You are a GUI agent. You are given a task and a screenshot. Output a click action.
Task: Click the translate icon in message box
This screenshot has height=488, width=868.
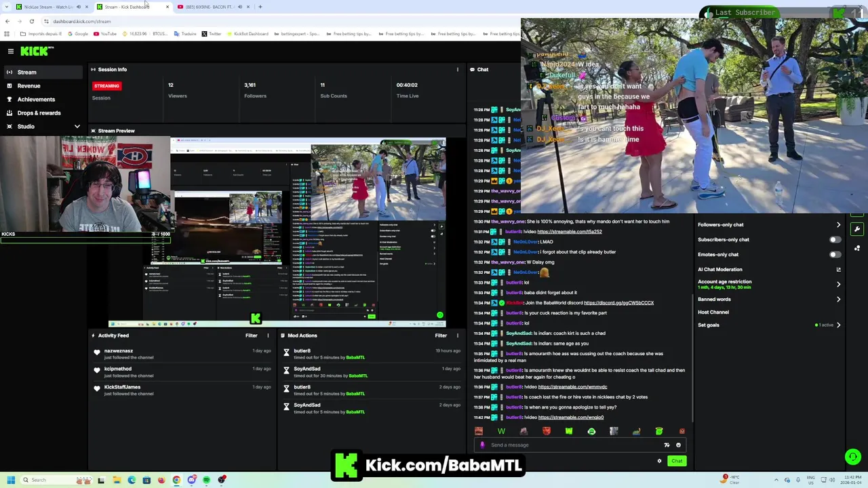click(667, 445)
